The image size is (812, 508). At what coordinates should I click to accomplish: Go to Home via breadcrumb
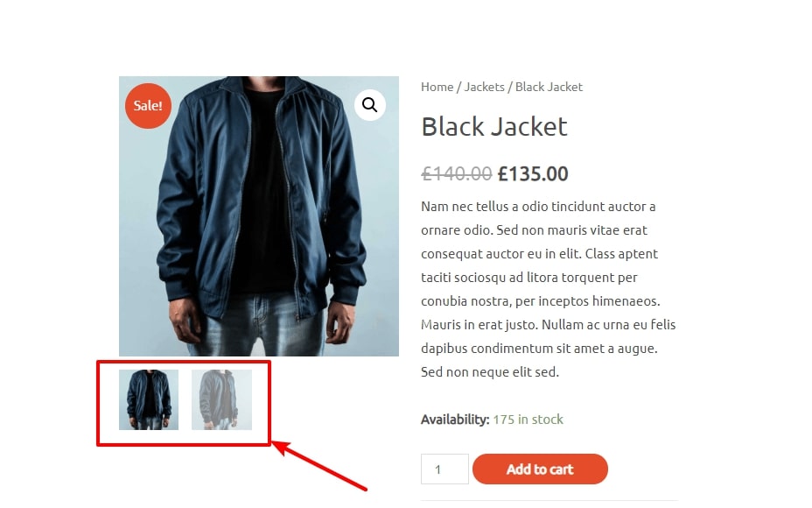point(437,87)
